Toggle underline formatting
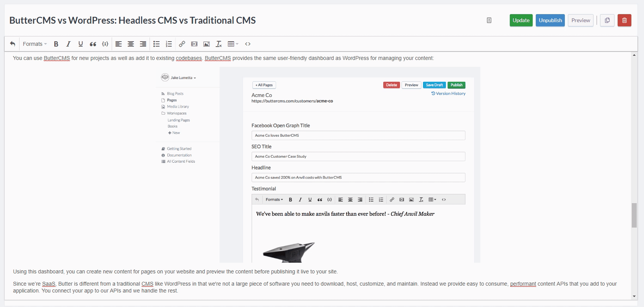This screenshot has height=307, width=644. [81, 44]
